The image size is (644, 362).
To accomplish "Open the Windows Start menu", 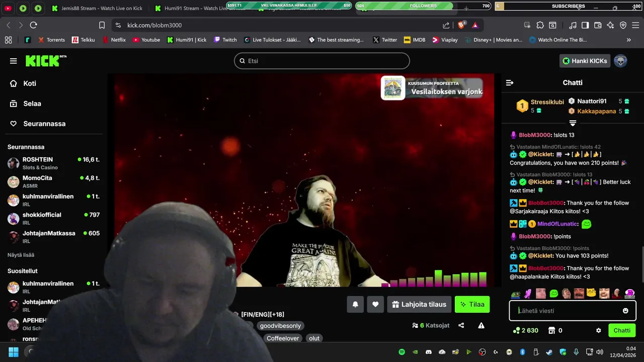I will 14,352.
